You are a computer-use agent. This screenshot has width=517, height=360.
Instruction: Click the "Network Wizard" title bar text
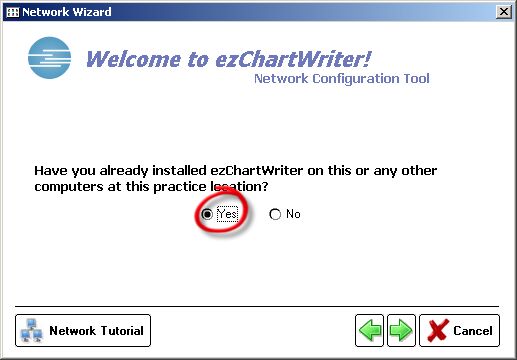tap(67, 12)
